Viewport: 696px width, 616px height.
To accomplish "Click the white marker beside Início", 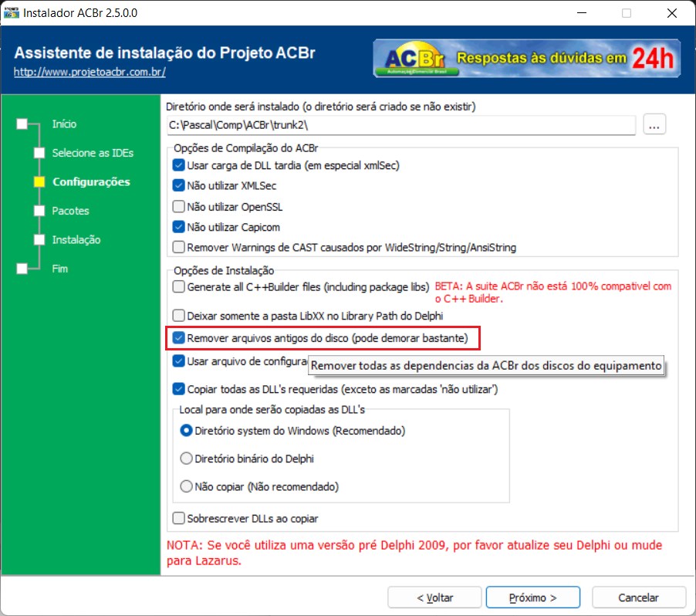I will (x=22, y=124).
